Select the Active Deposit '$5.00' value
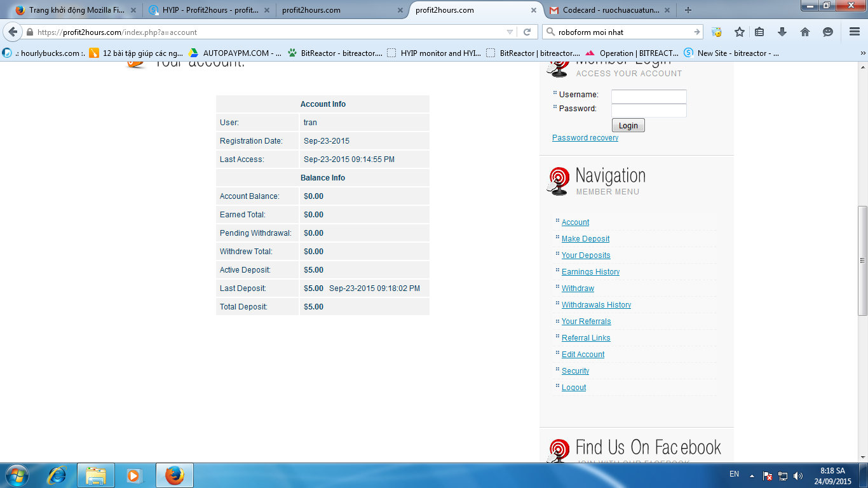 pos(313,270)
